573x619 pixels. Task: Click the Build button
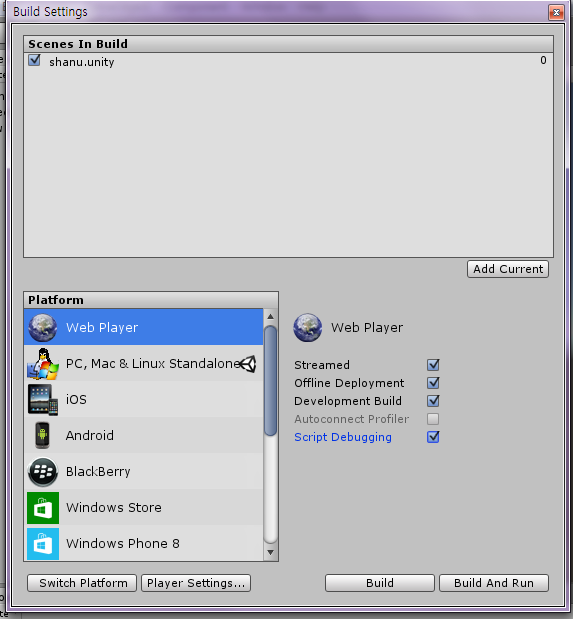coord(379,583)
